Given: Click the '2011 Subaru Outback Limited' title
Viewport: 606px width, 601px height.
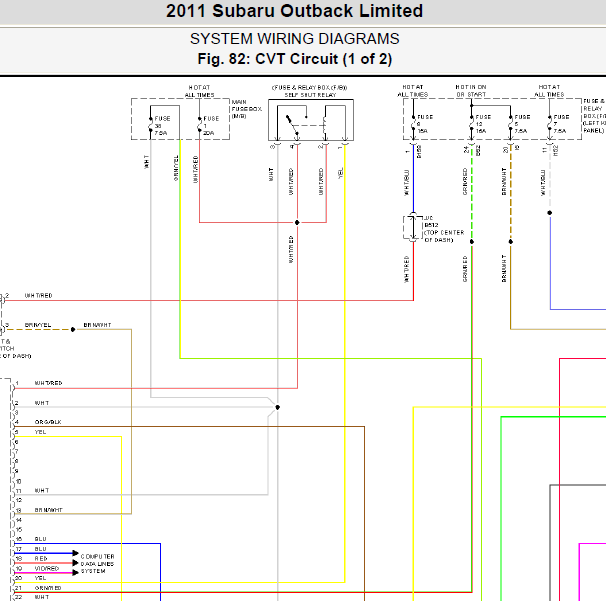Looking at the screenshot, I should coord(294,11).
